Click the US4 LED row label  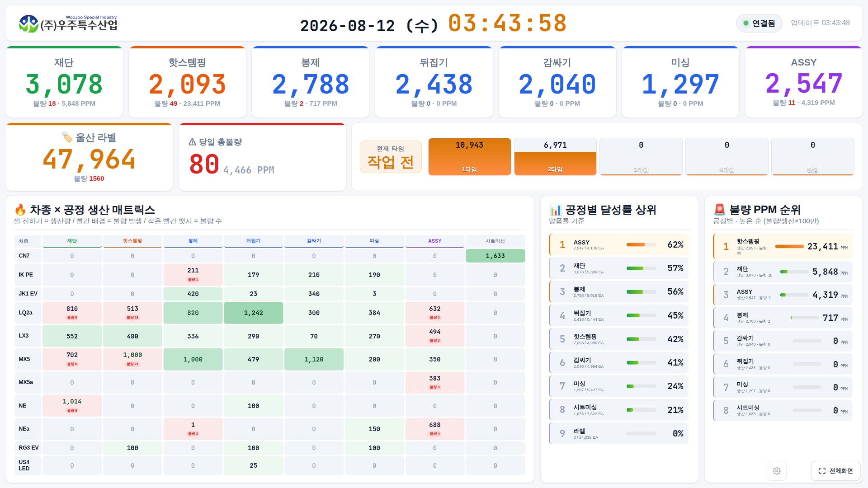(x=28, y=465)
